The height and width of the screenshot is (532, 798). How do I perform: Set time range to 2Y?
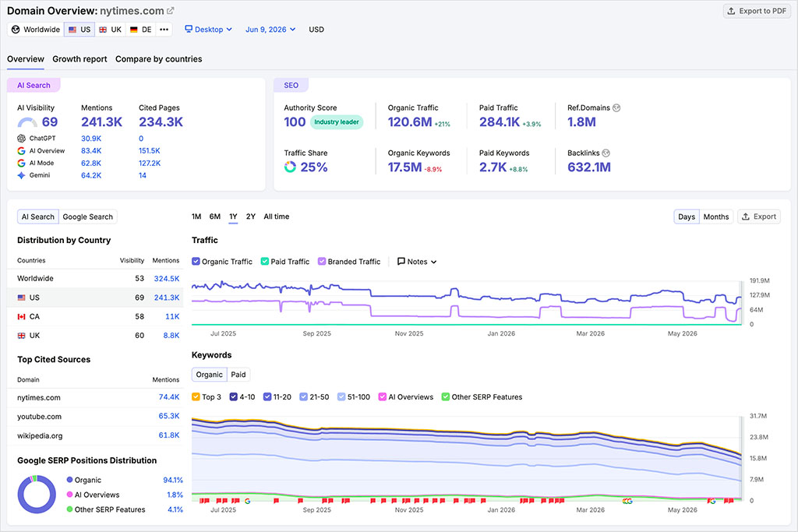coord(250,217)
